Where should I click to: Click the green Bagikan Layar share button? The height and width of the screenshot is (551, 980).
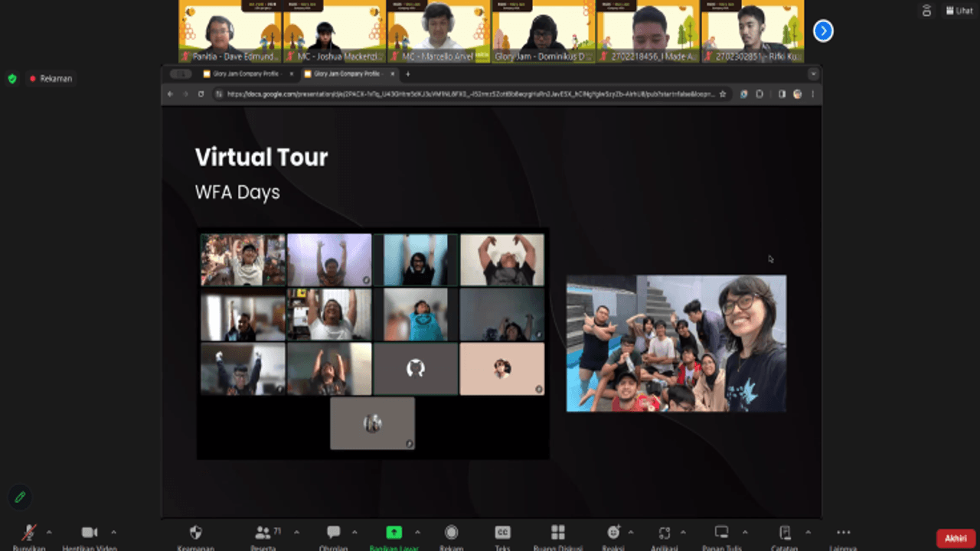pos(394,537)
